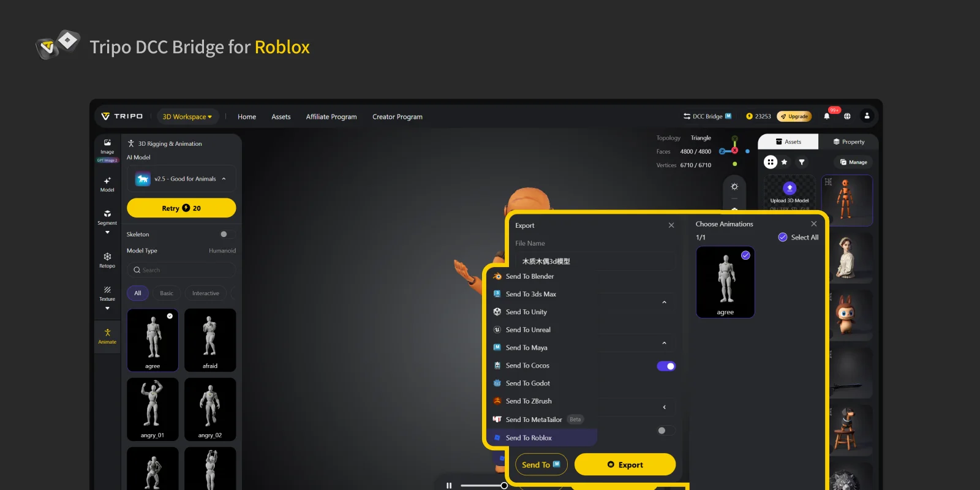Choose Send To Roblox
Screen dimensions: 980x490
(543, 438)
